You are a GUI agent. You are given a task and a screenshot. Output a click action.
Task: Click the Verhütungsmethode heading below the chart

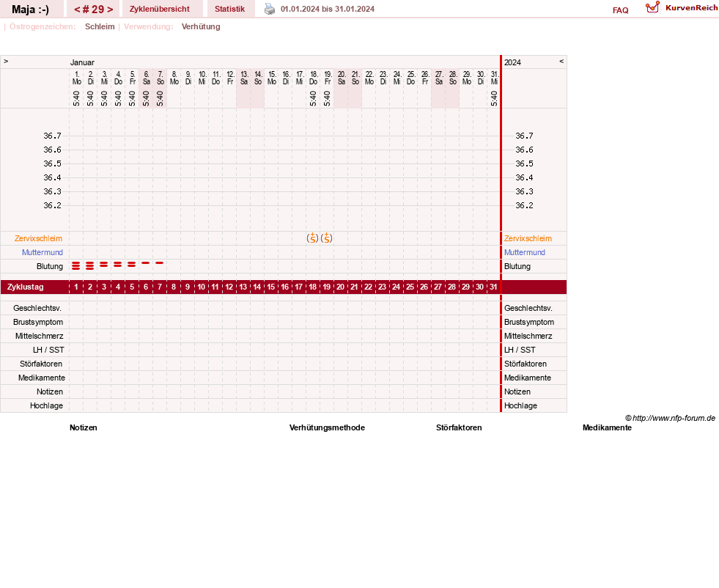tap(327, 427)
